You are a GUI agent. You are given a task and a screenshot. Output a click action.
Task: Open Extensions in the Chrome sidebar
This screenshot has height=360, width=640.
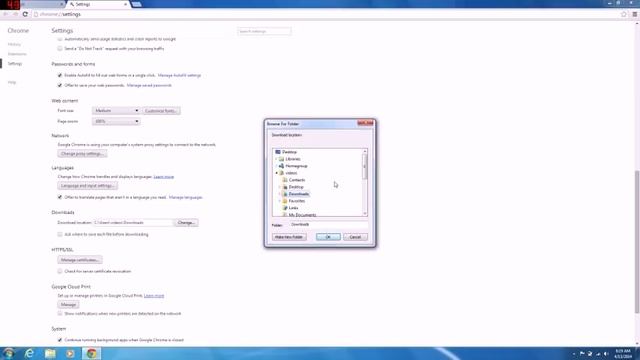click(17, 54)
